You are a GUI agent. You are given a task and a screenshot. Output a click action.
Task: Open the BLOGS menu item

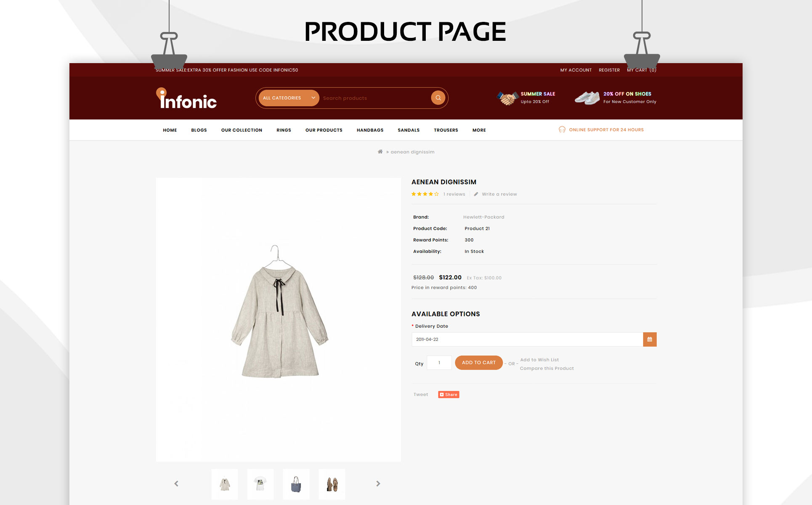pyautogui.click(x=199, y=130)
